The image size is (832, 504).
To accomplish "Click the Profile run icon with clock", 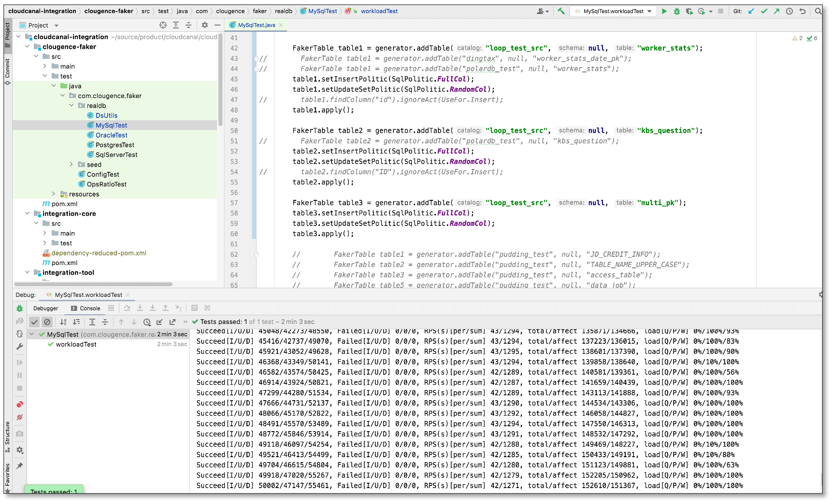I will click(x=702, y=11).
